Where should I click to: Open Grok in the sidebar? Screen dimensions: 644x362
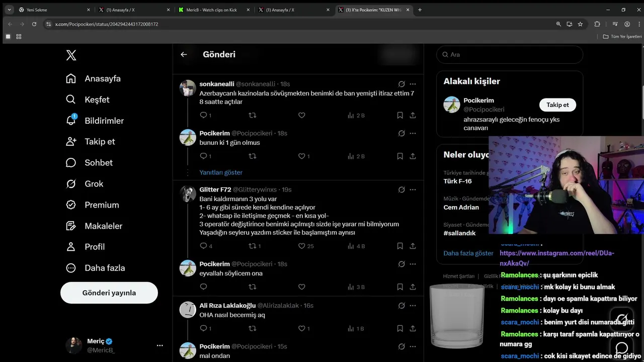click(x=85, y=184)
